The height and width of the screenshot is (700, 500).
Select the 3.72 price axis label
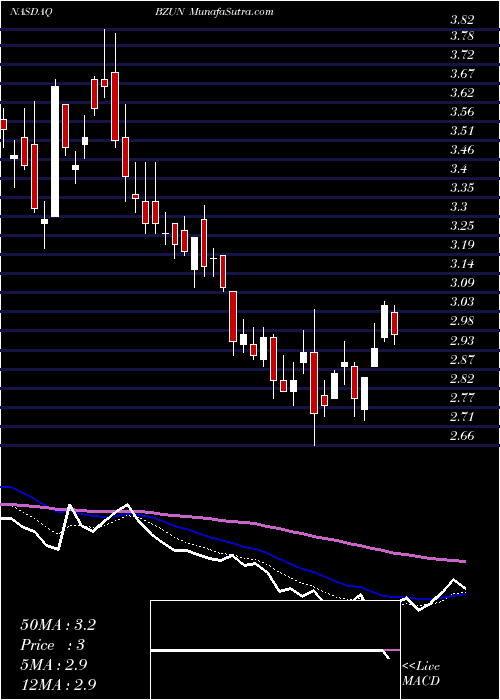[462, 55]
